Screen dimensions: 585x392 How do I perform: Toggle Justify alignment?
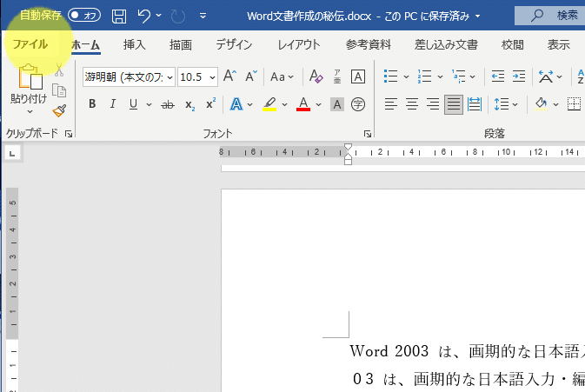tap(454, 104)
